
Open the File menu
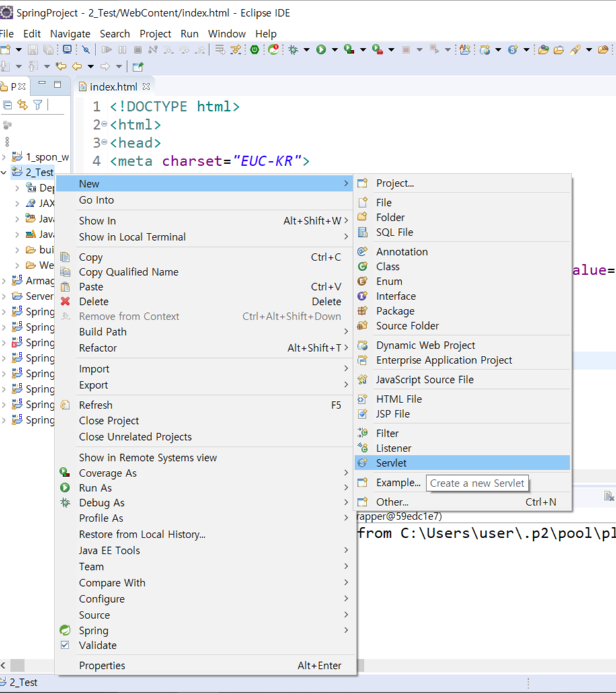7,34
